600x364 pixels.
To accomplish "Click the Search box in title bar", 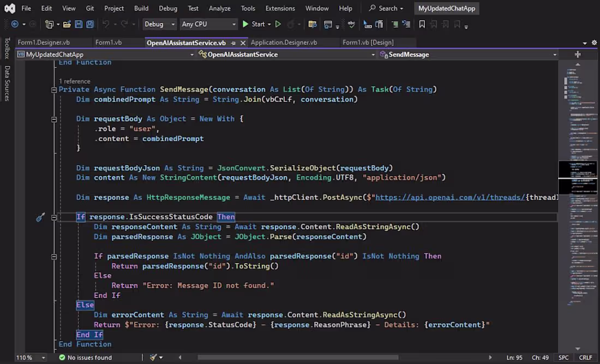I will 386,8.
